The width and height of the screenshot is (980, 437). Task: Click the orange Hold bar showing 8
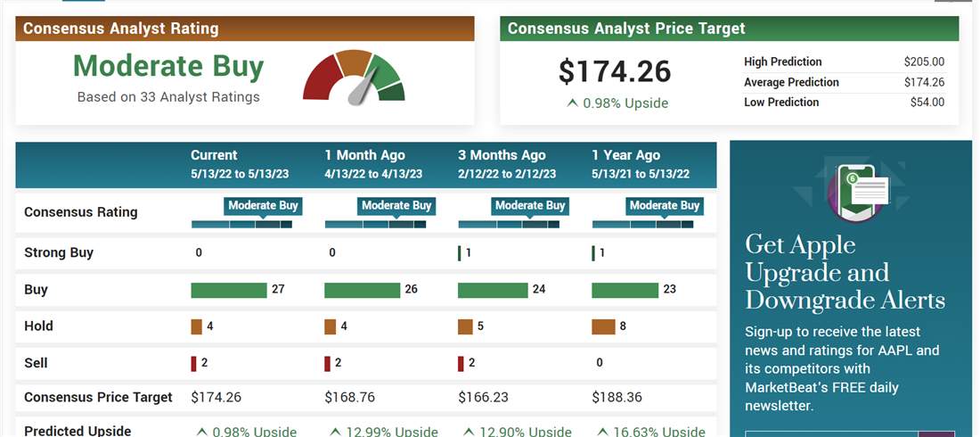(x=603, y=326)
